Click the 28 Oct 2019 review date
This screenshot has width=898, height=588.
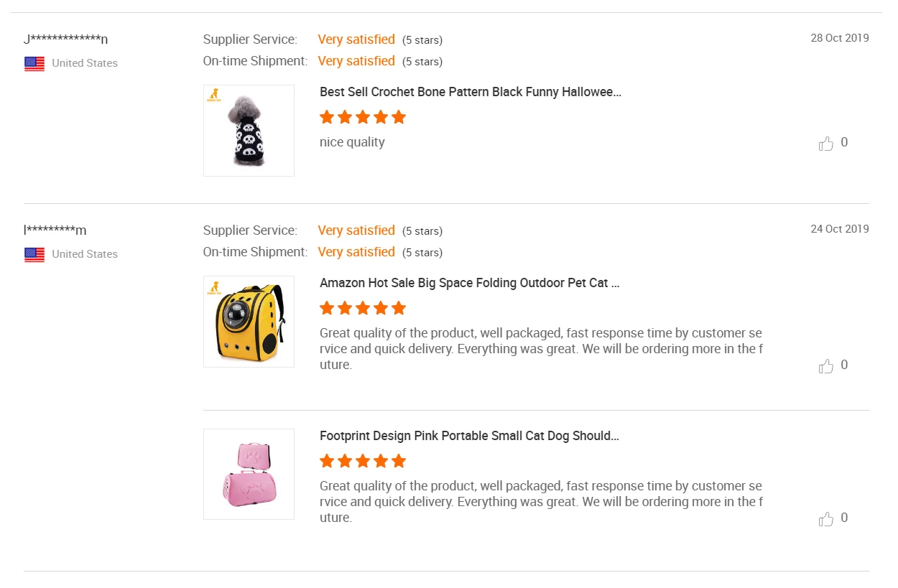tap(839, 38)
